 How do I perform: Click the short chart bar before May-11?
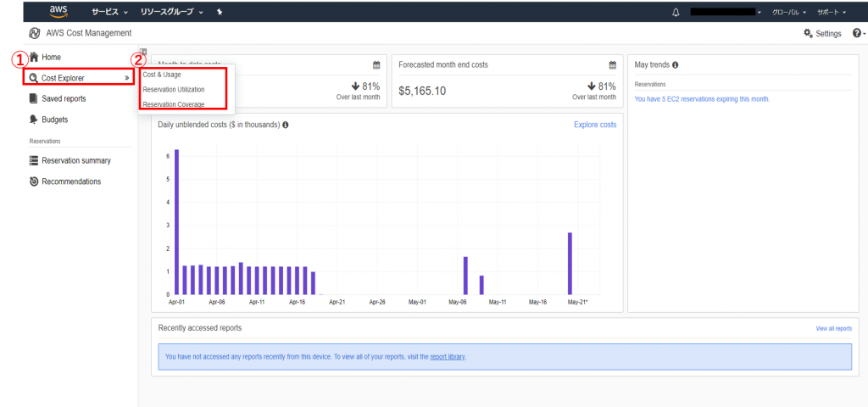481,285
